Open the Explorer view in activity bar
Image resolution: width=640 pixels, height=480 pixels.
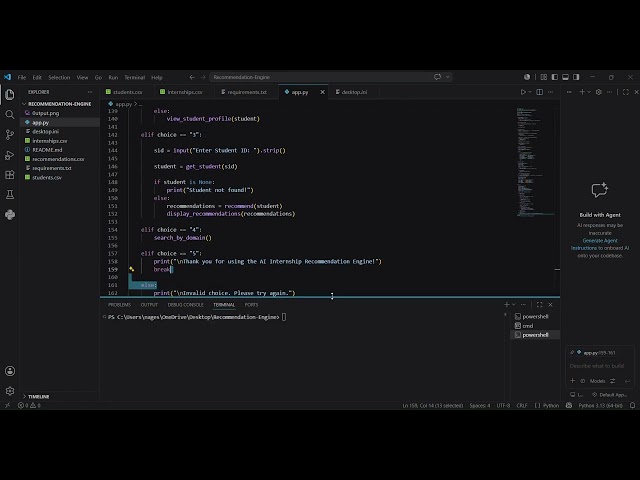10,95
